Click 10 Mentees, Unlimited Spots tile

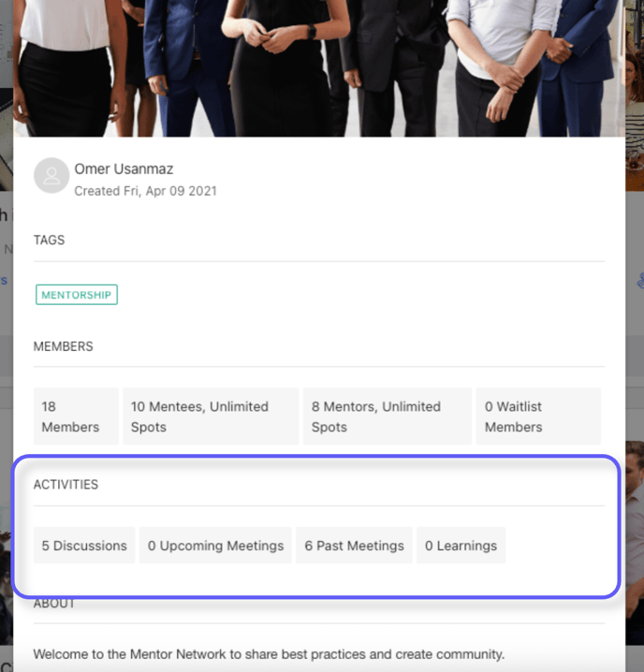(211, 416)
